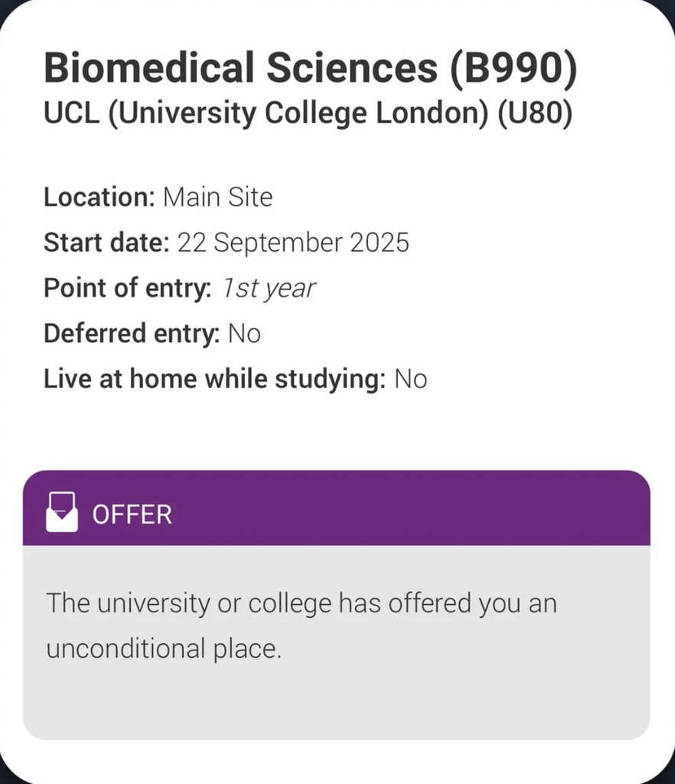Select the OFFER label text
Screen dimensions: 675x784
(132, 514)
